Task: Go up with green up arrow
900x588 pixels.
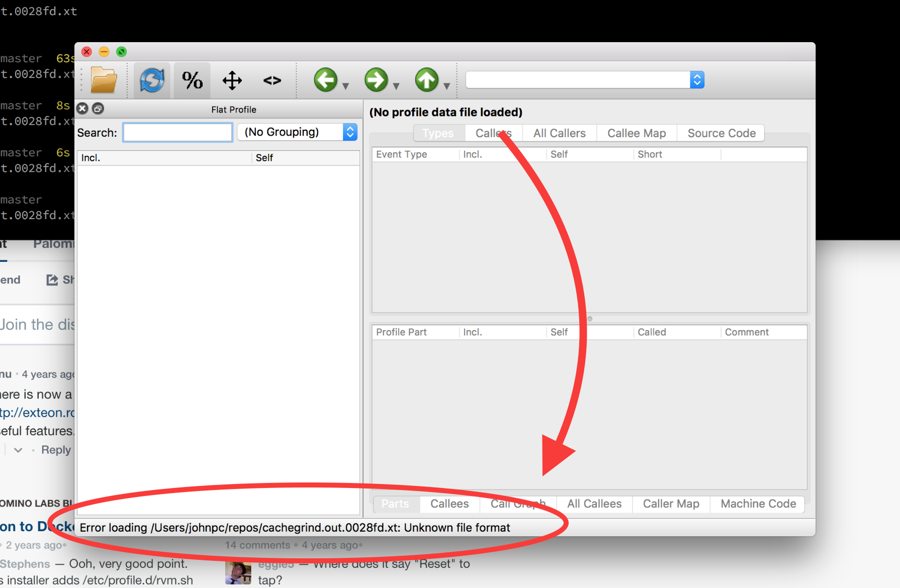Action: [426, 80]
